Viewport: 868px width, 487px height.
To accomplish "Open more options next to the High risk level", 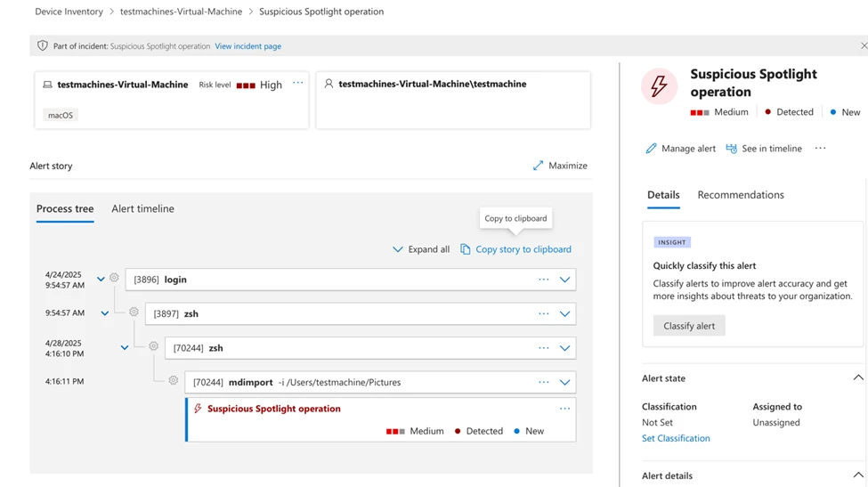I will 298,84.
